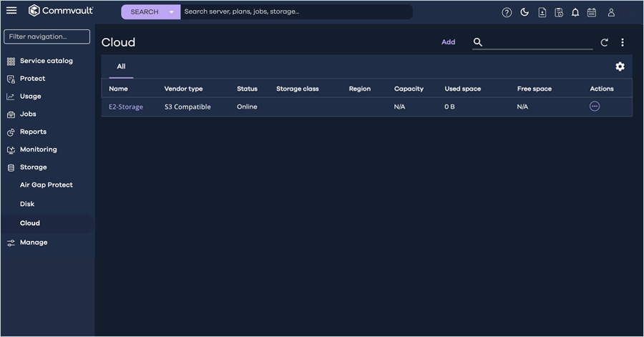This screenshot has height=337, width=644.
Task: Open the notifications bell
Action: 575,12
